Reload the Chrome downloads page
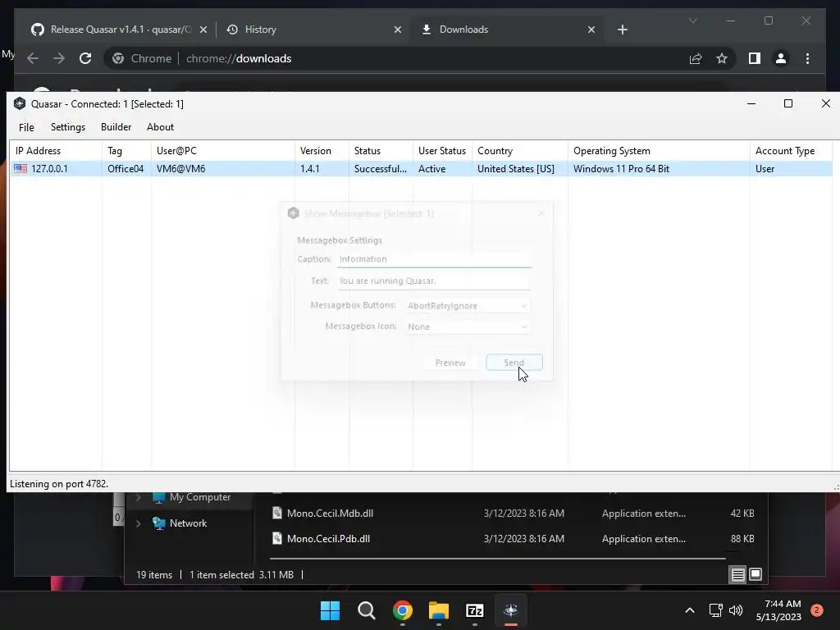Image resolution: width=840 pixels, height=630 pixels. pos(85,58)
